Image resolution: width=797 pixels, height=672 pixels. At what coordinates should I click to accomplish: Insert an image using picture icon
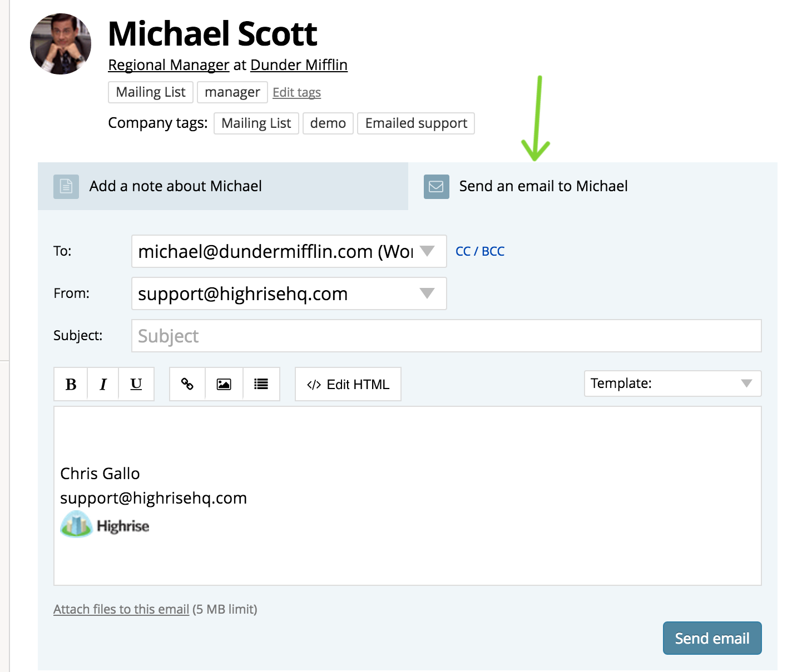pyautogui.click(x=224, y=384)
